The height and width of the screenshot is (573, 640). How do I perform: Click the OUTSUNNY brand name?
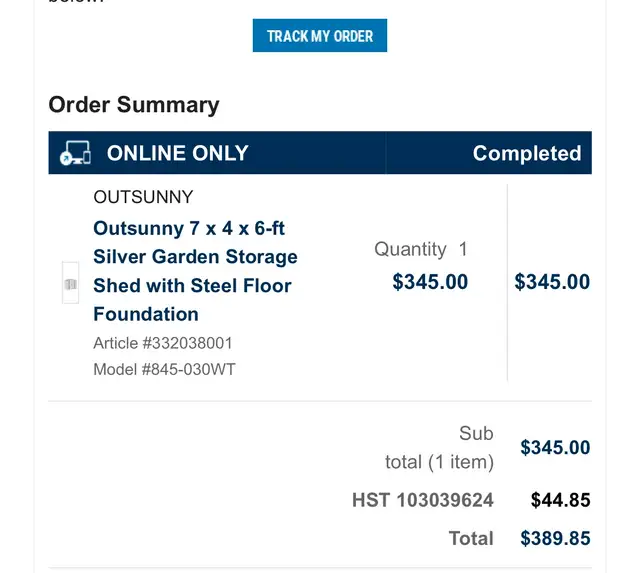(x=143, y=197)
